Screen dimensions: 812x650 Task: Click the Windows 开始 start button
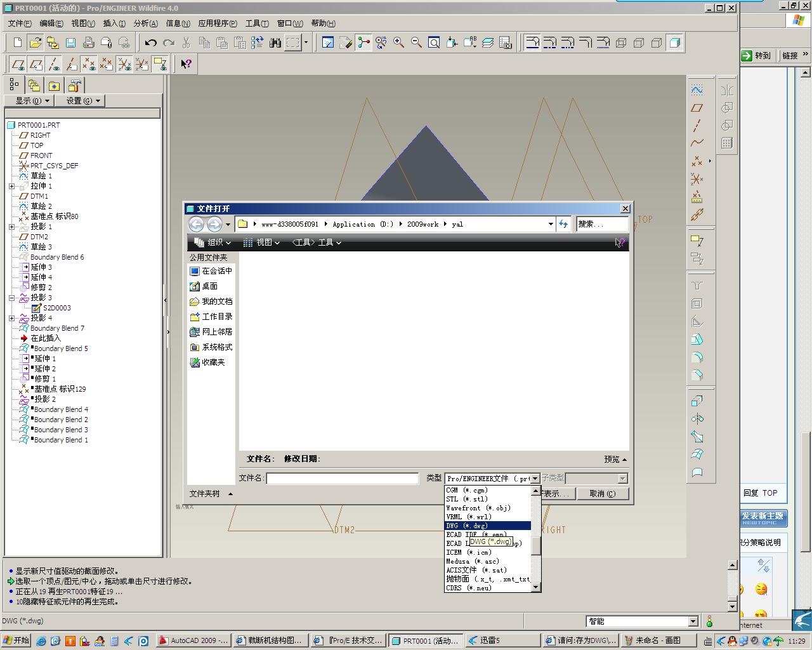16,640
